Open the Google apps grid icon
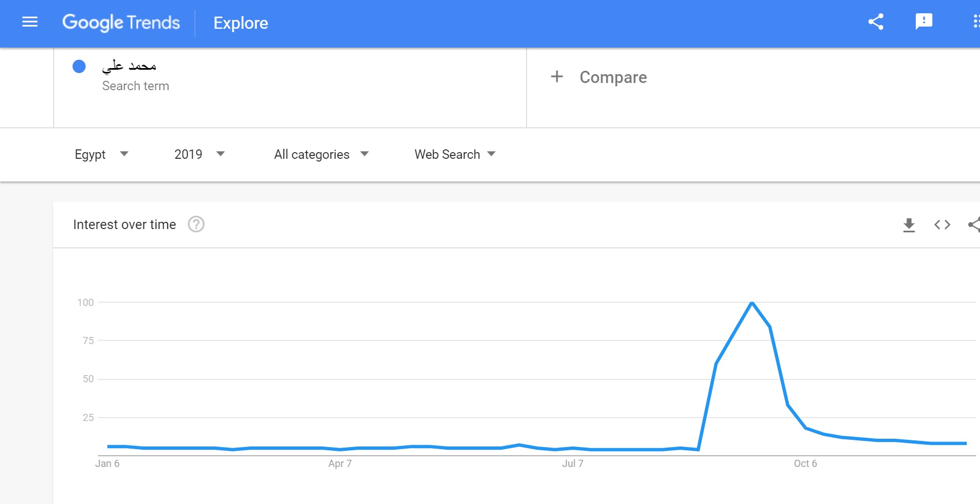This screenshot has height=504, width=980. 976,22
